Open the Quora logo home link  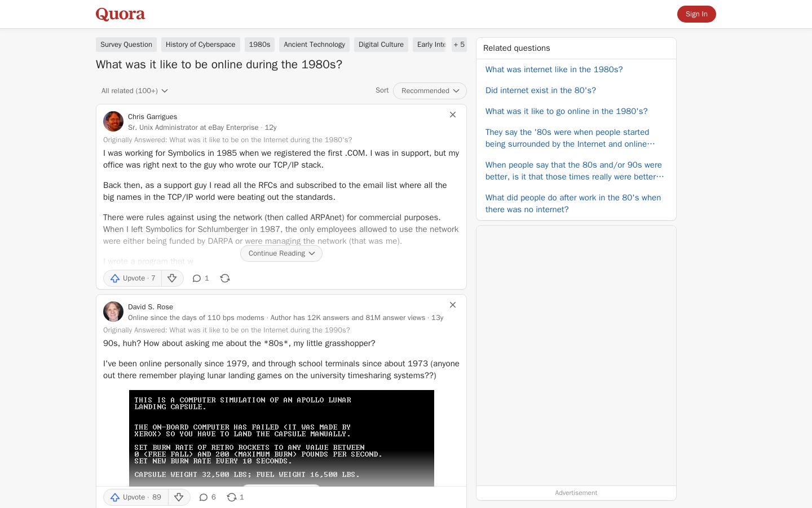(120, 14)
